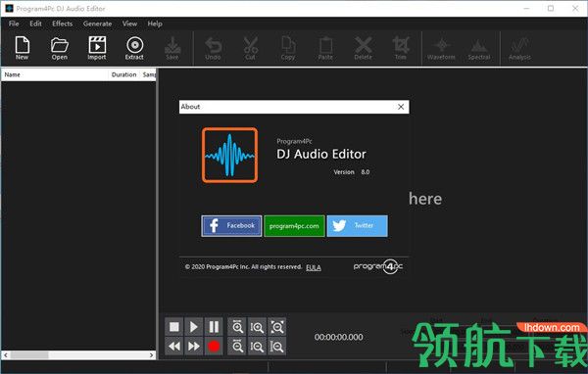The width and height of the screenshot is (588, 374).
Task: Click the file list scrollbar left arrow
Action: [x=5, y=354]
